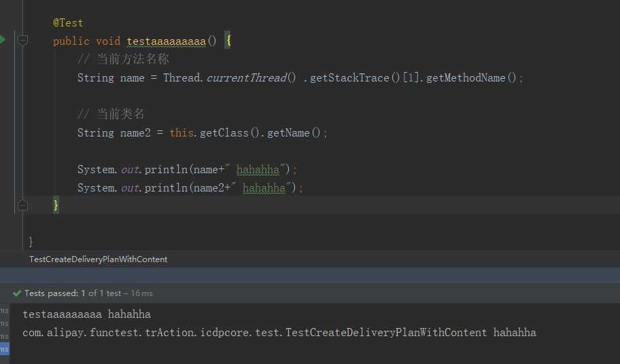Click the 'this' keyword
620x364 pixels.
click(182, 132)
